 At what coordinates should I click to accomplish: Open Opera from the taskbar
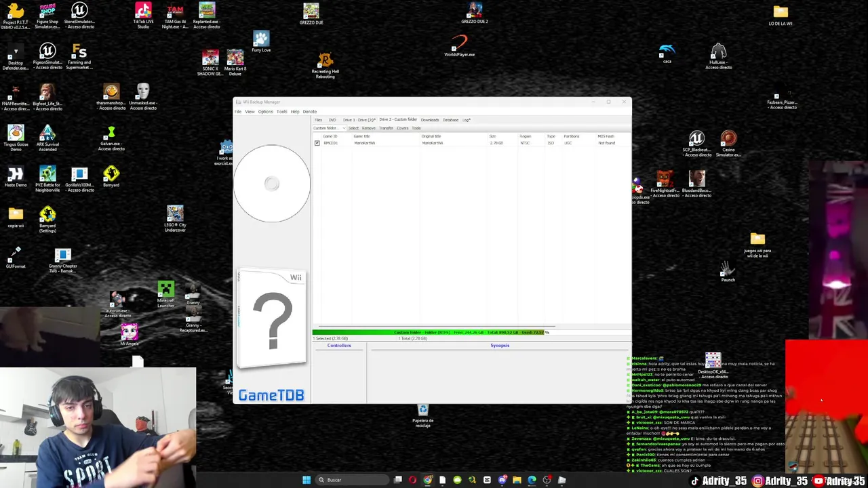click(412, 480)
